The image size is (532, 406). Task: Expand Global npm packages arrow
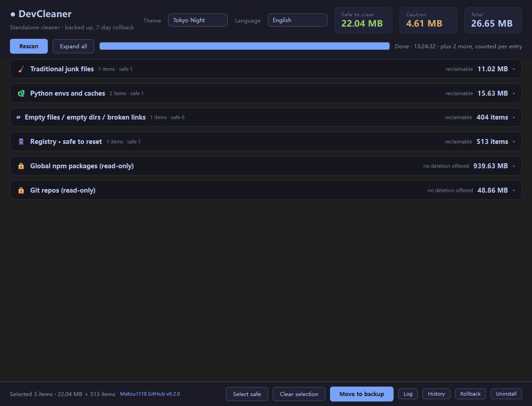[514, 166]
